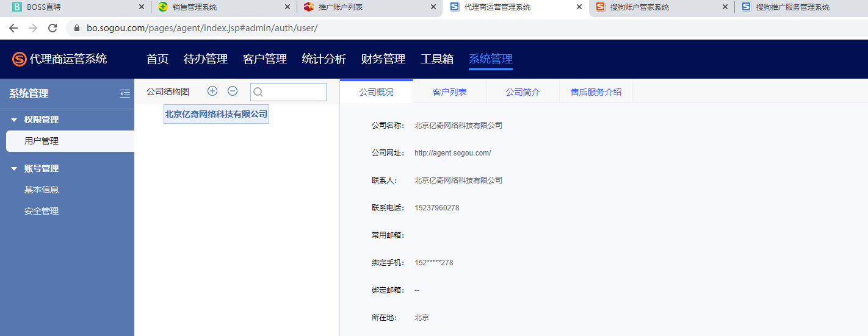Switch to the 售后服务介绍 tab
The height and width of the screenshot is (336, 868).
coord(596,92)
